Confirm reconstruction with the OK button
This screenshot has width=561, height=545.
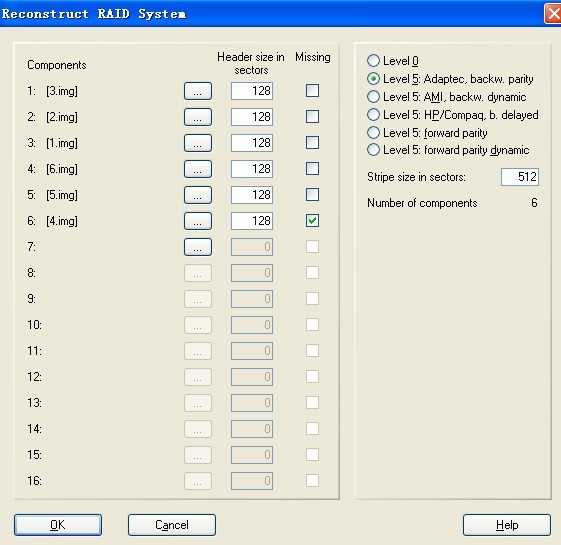58,525
